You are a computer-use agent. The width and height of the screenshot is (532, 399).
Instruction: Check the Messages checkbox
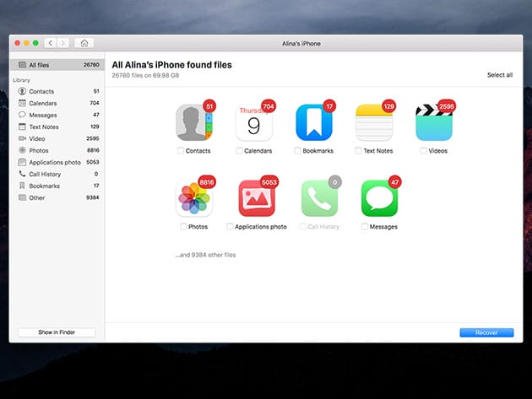(x=364, y=227)
